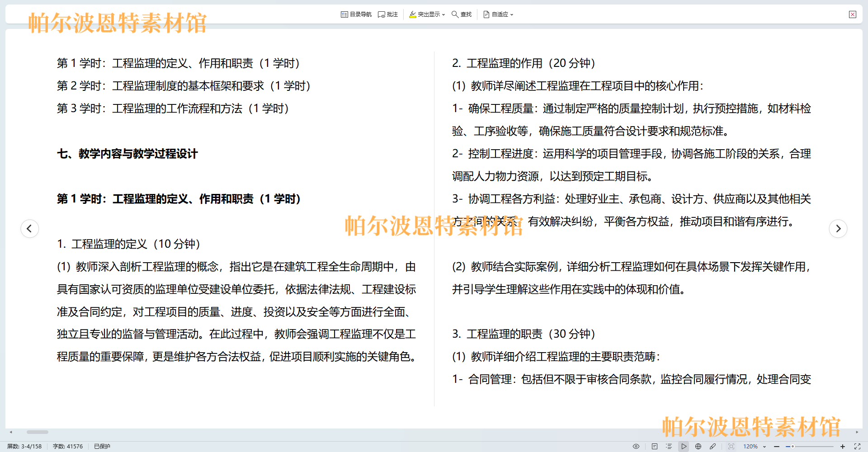Click the fit page frame icon

(x=731, y=446)
